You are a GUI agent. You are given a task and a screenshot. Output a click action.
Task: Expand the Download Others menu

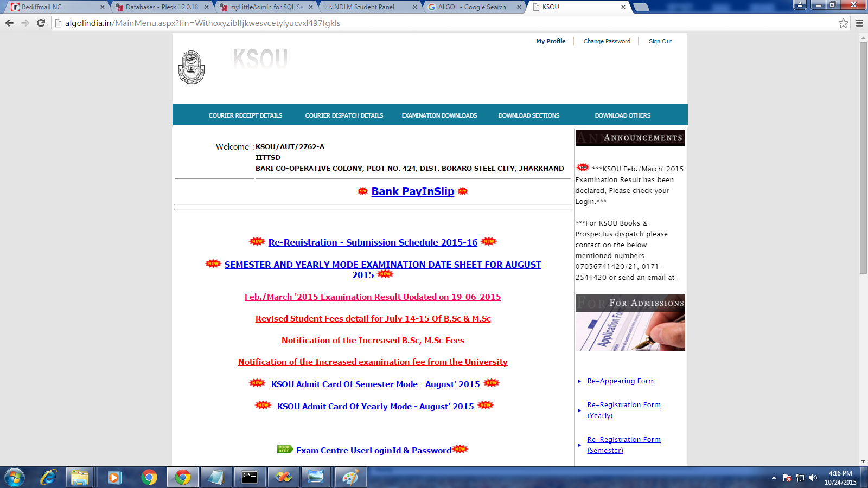click(x=622, y=115)
